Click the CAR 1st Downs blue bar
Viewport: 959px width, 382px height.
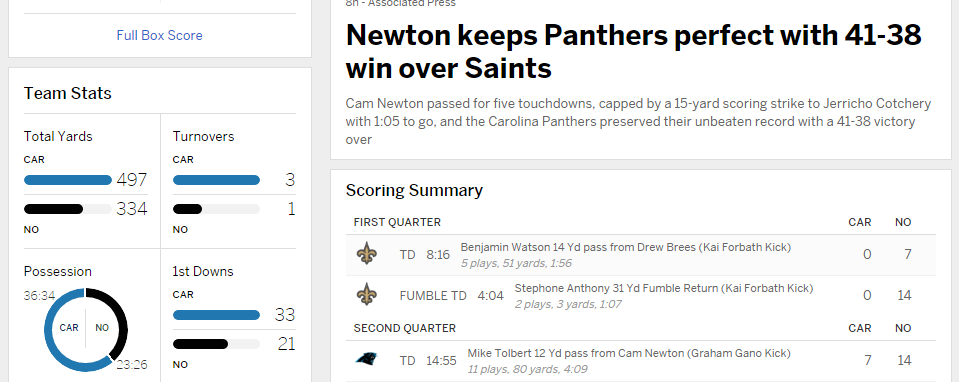click(217, 315)
